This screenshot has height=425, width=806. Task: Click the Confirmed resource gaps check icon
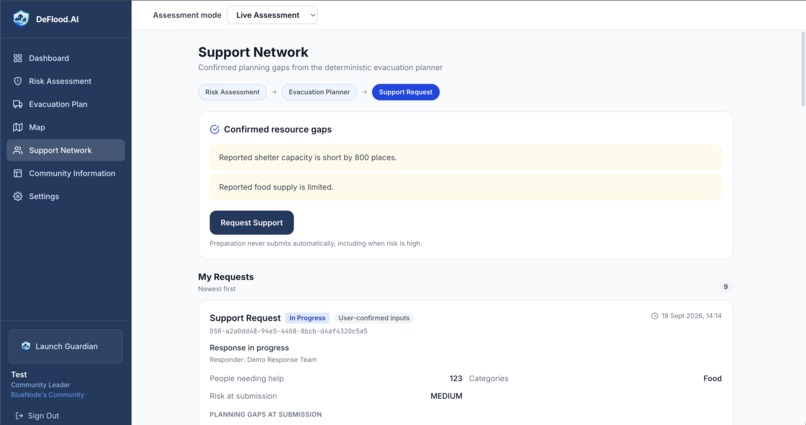tap(214, 130)
